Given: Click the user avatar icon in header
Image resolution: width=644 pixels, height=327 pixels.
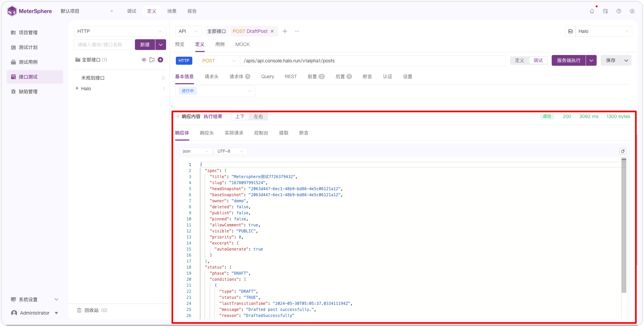Looking at the screenshot, I should 632,11.
